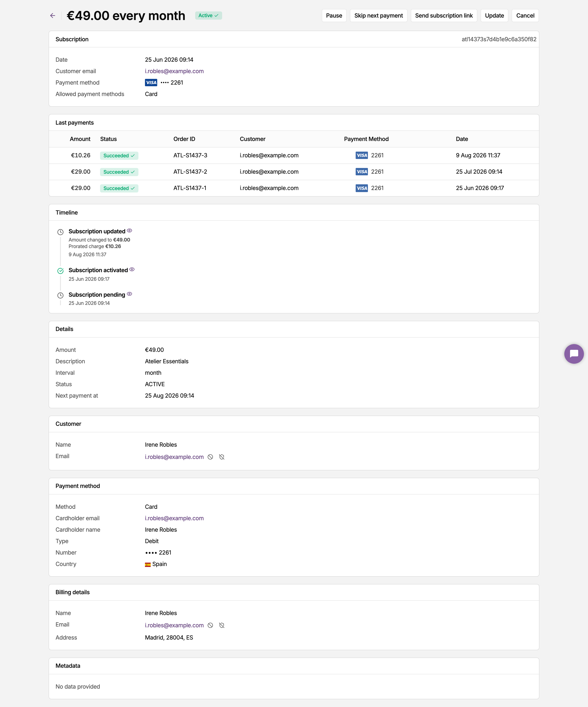Click the No data provided text
588x707 pixels.
(x=78, y=686)
